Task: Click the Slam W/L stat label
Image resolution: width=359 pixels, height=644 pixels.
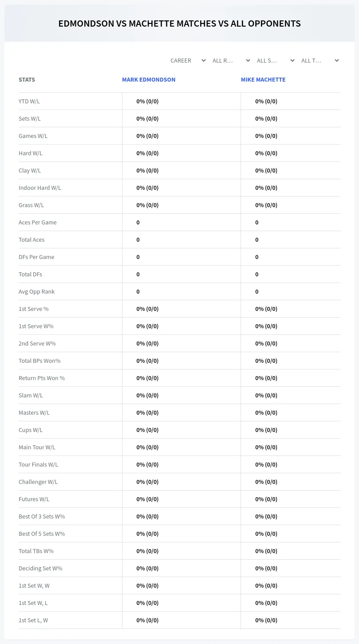Action: tap(31, 395)
